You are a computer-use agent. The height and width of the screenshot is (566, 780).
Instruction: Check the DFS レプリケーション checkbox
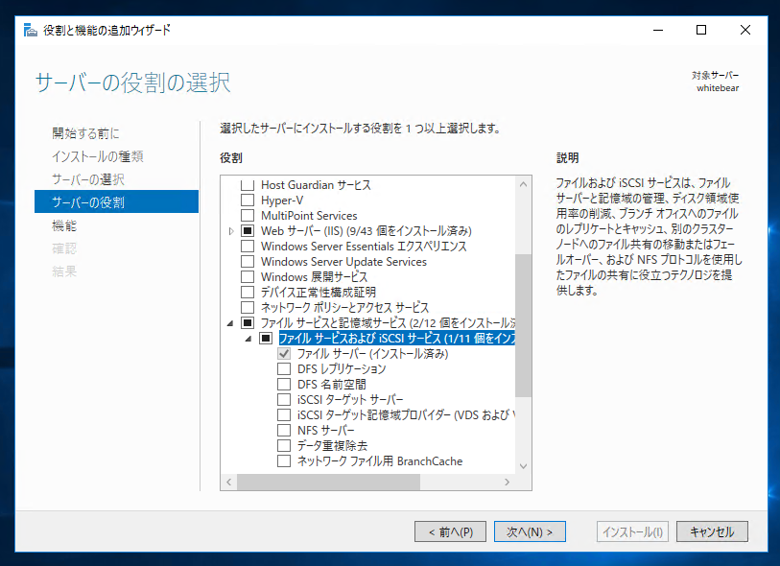click(284, 369)
